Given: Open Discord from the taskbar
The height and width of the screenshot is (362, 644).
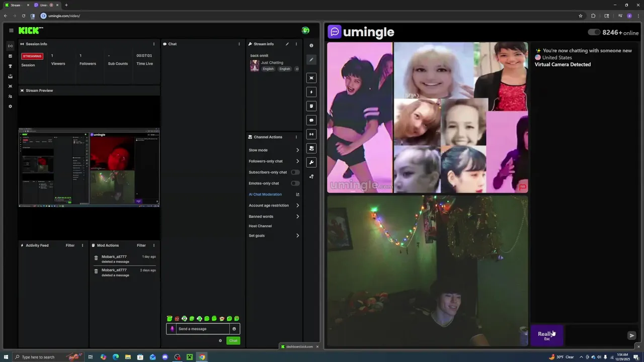Looking at the screenshot, I should pyautogui.click(x=165, y=357).
